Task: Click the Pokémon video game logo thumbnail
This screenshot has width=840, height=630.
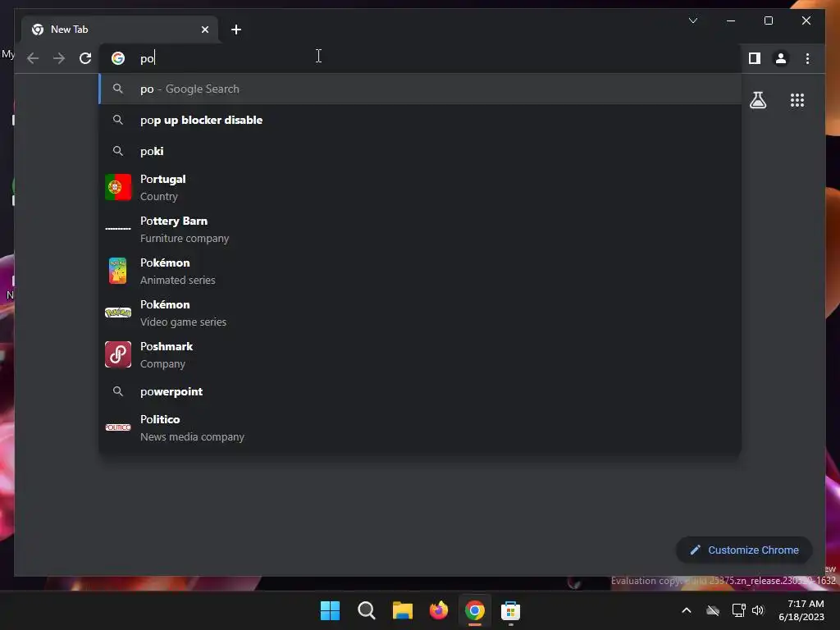Action: (x=118, y=313)
